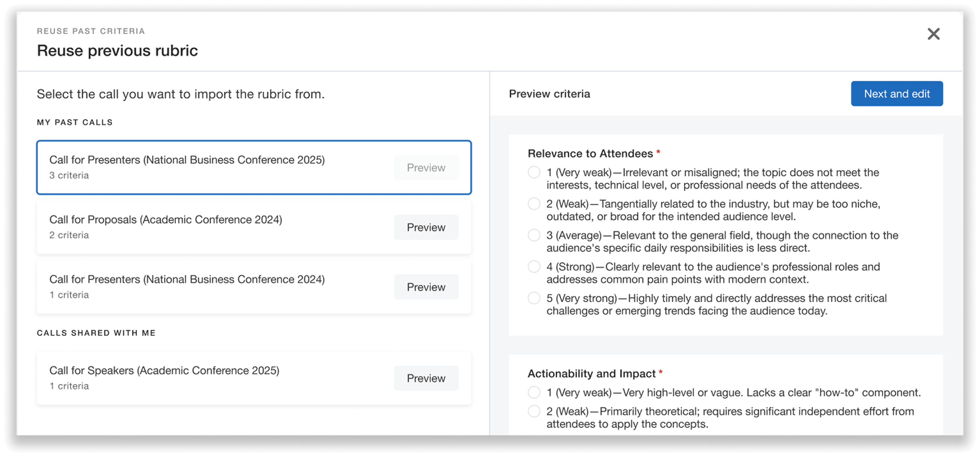Click the '3 criteria' count text
This screenshot has height=457, width=980.
pos(69,175)
